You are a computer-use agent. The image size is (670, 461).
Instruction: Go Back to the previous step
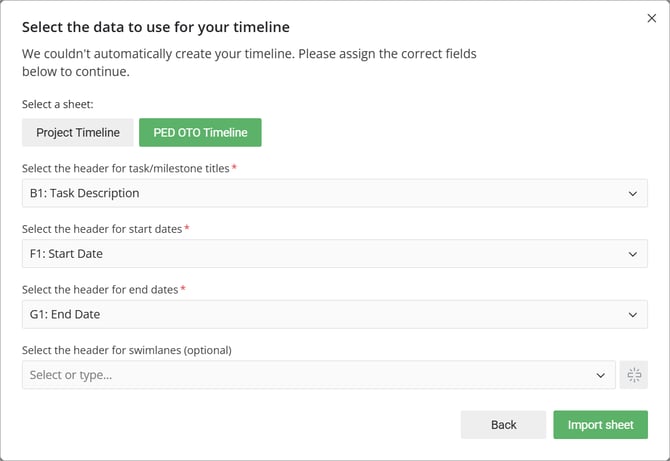pyautogui.click(x=503, y=425)
